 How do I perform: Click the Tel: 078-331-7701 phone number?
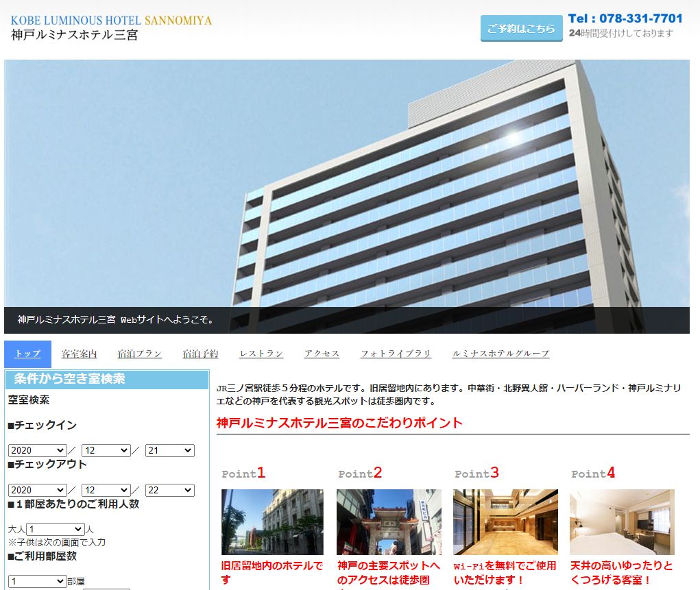[625, 19]
